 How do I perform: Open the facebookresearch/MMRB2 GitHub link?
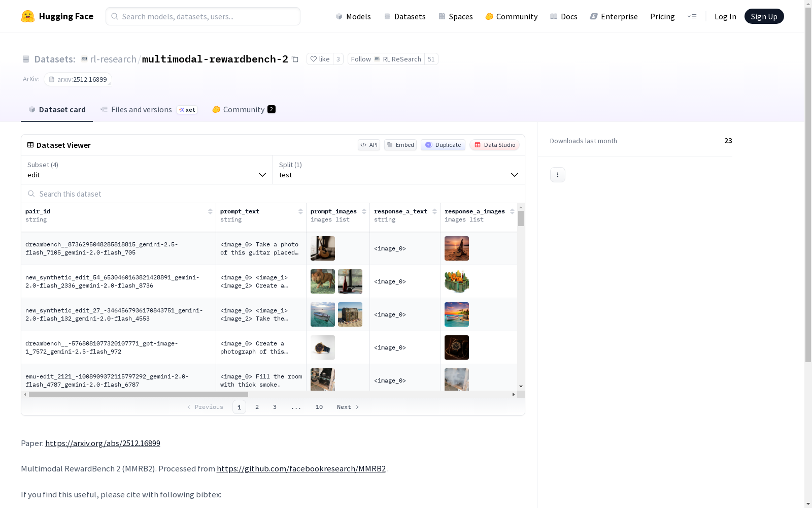(301, 468)
